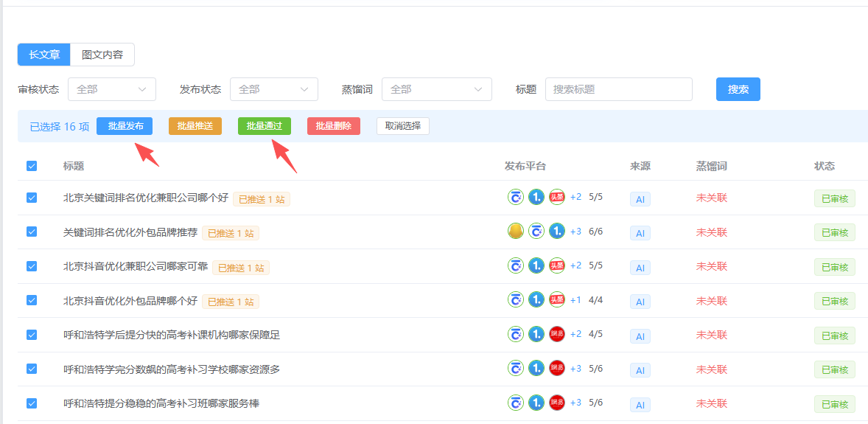Switch to the 图文内容 tab
The height and width of the screenshot is (424, 868).
(x=102, y=55)
